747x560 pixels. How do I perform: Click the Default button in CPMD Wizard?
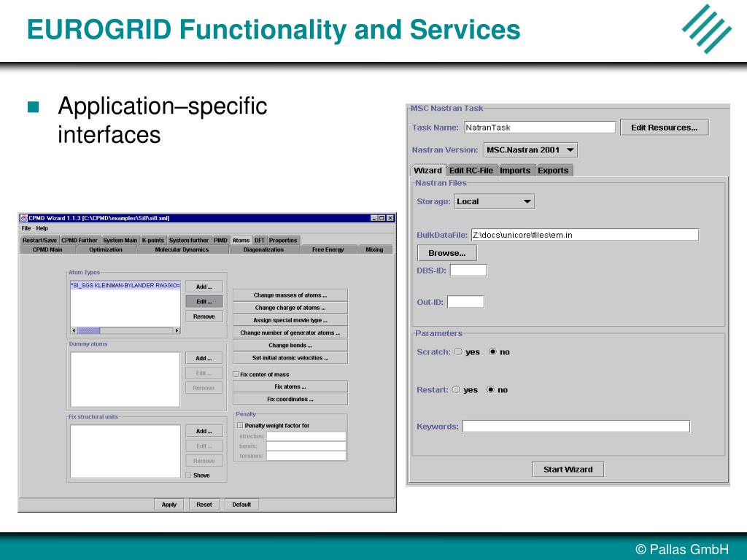[241, 505]
